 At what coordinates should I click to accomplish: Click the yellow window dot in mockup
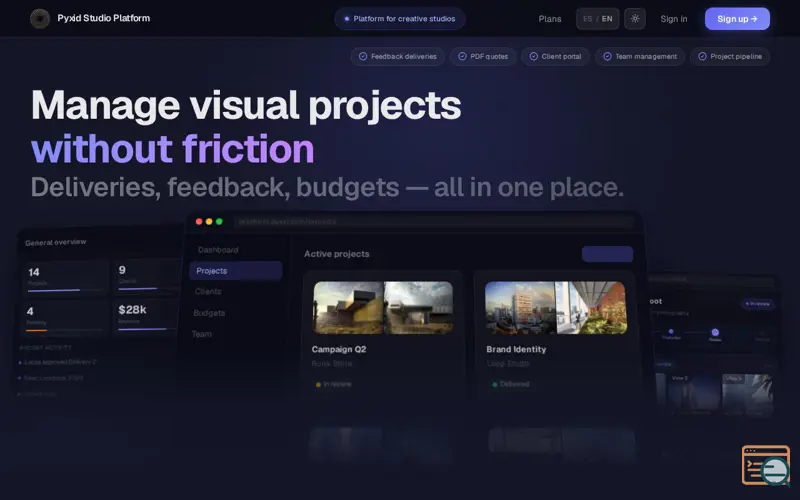pyautogui.click(x=209, y=221)
